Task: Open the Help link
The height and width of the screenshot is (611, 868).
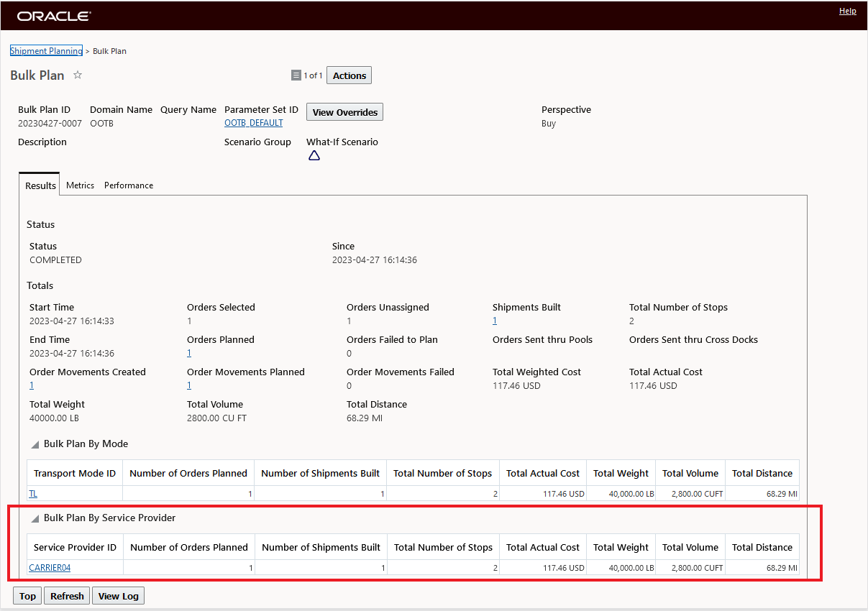Action: 847,12
